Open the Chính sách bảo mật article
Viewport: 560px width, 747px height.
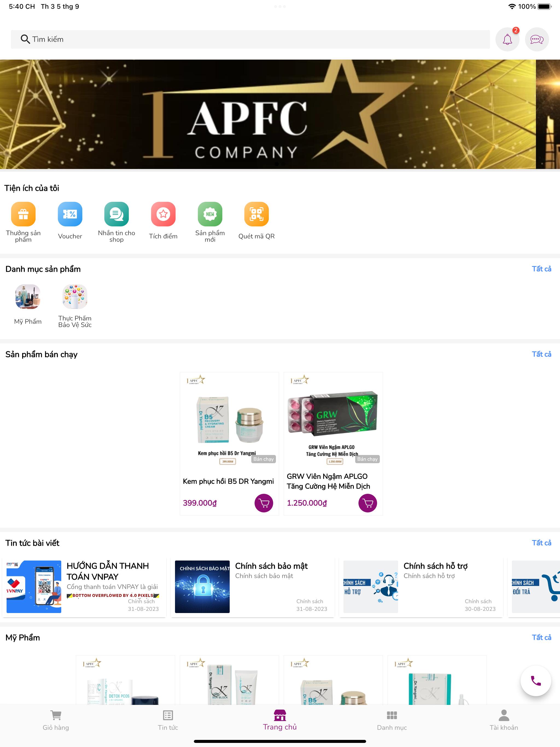click(x=252, y=587)
